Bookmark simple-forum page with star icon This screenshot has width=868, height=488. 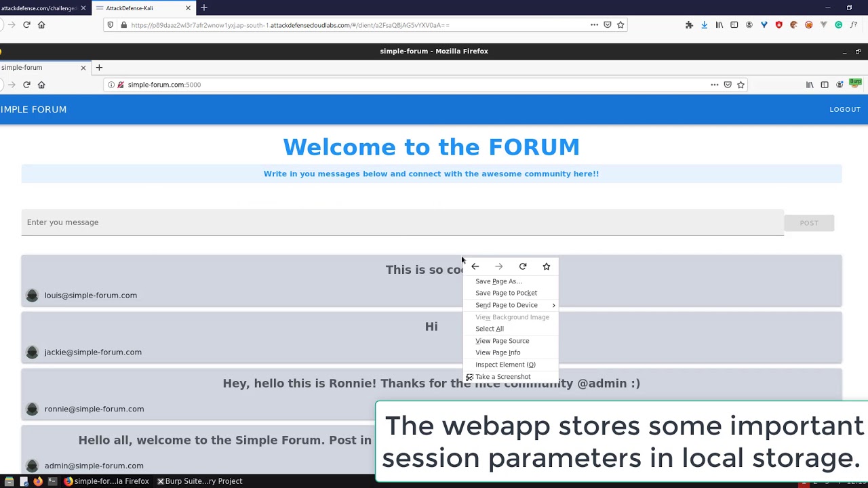741,85
